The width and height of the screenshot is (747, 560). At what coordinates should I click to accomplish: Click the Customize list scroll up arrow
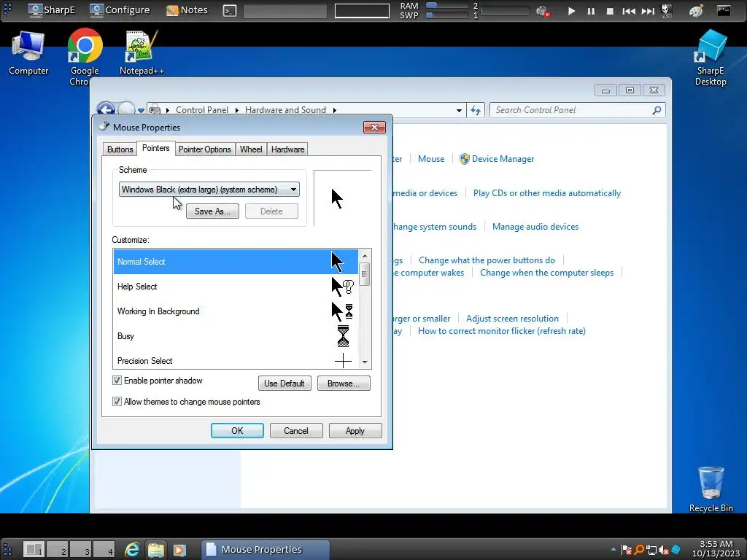pyautogui.click(x=365, y=256)
